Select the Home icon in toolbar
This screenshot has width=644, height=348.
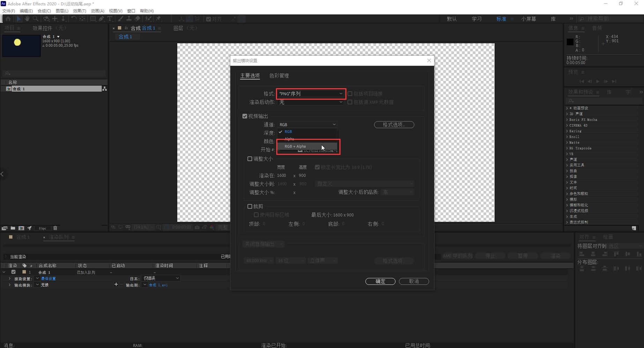[x=8, y=19]
